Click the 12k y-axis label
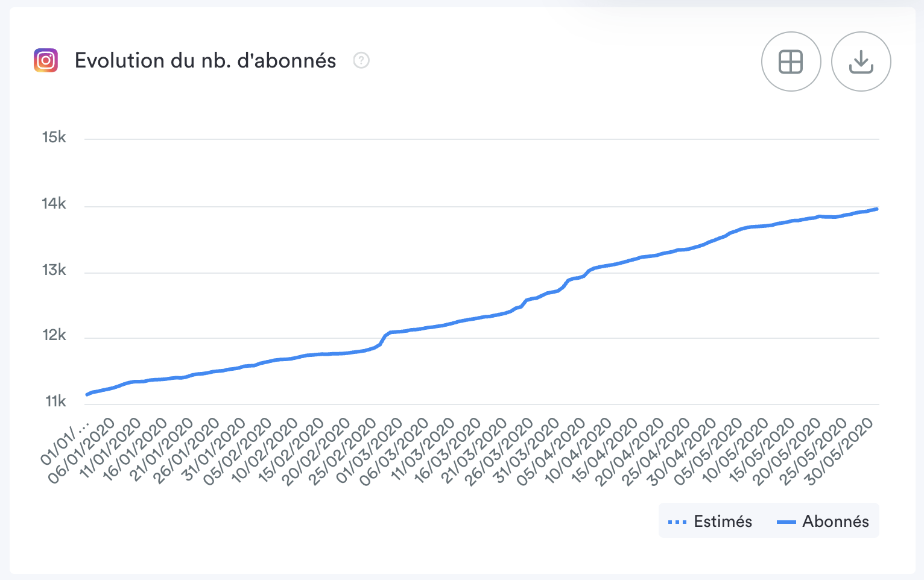This screenshot has height=580, width=924. tap(54, 335)
